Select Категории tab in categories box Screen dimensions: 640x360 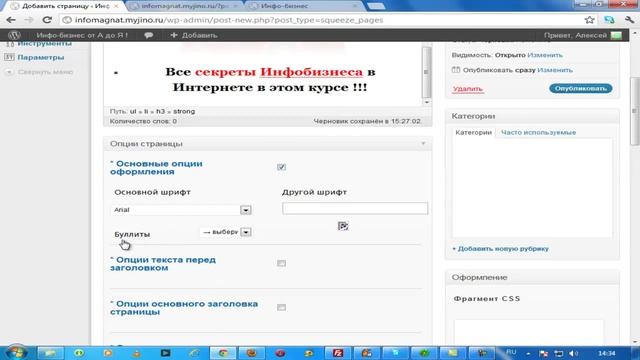473,133
